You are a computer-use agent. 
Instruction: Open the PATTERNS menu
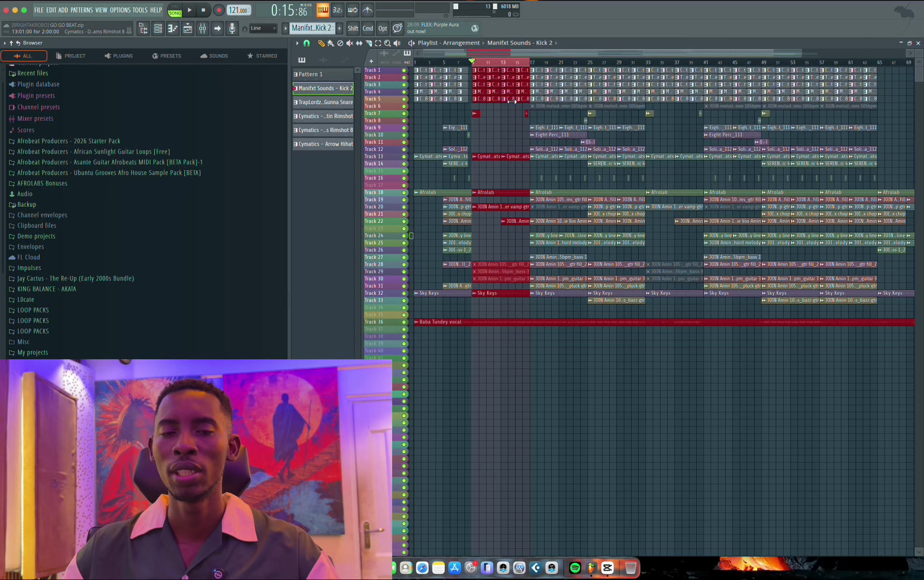(82, 10)
